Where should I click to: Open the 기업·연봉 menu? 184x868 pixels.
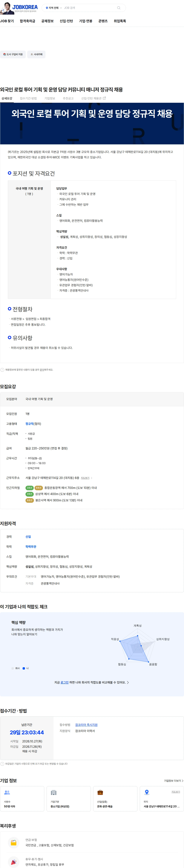(86, 21)
